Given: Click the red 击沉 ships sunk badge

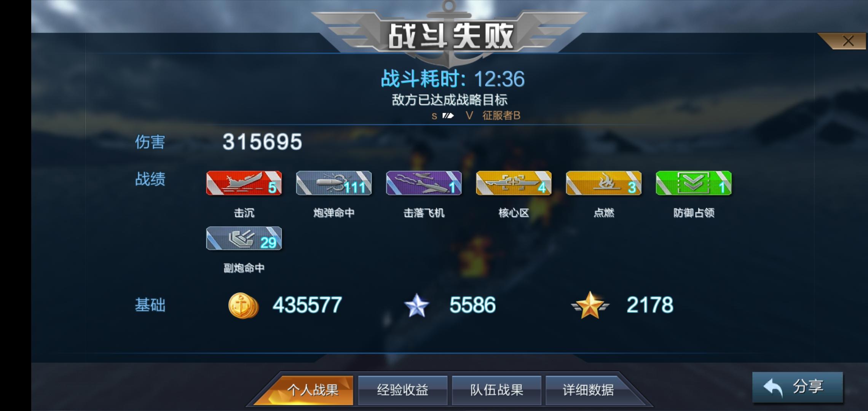Looking at the screenshot, I should point(244,183).
